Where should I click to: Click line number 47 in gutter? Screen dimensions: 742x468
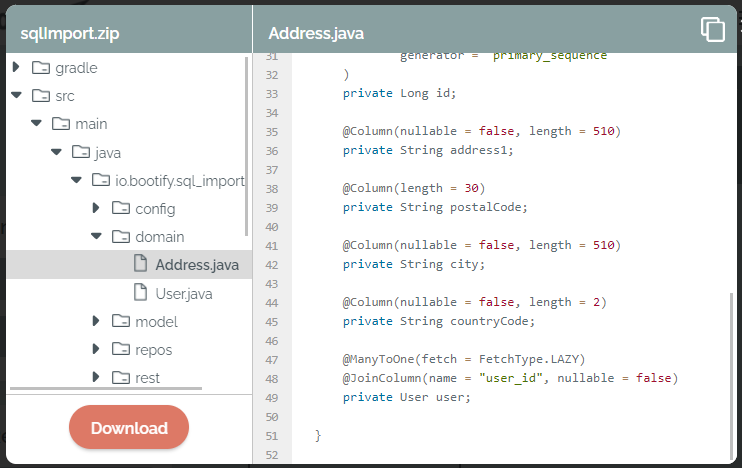[x=272, y=360]
